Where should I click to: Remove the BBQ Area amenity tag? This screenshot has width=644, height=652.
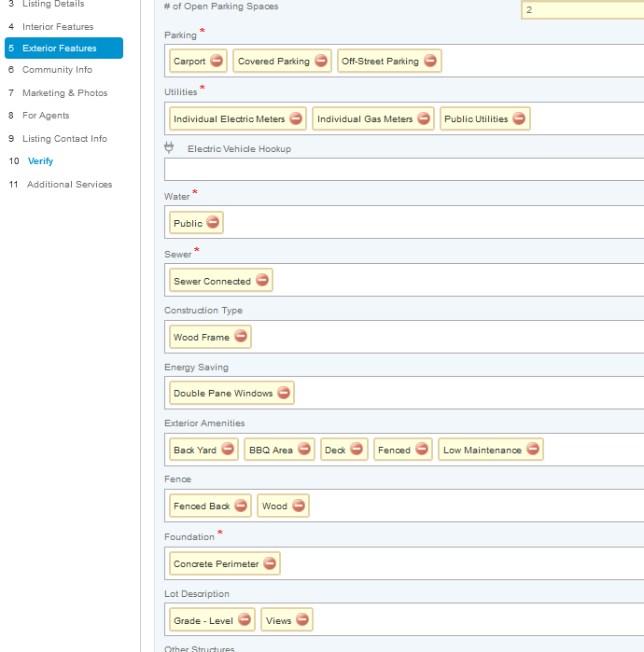(304, 449)
